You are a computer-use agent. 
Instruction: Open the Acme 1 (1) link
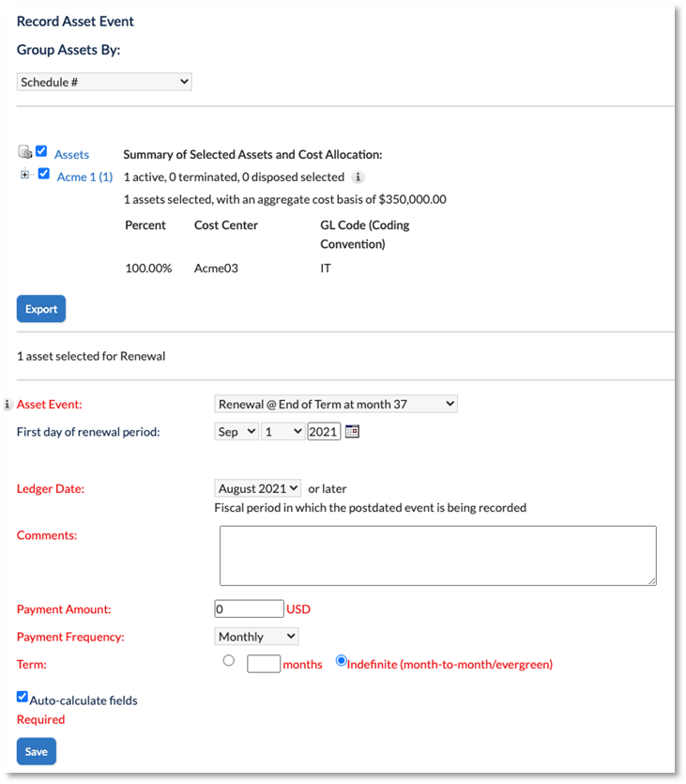coord(85,177)
